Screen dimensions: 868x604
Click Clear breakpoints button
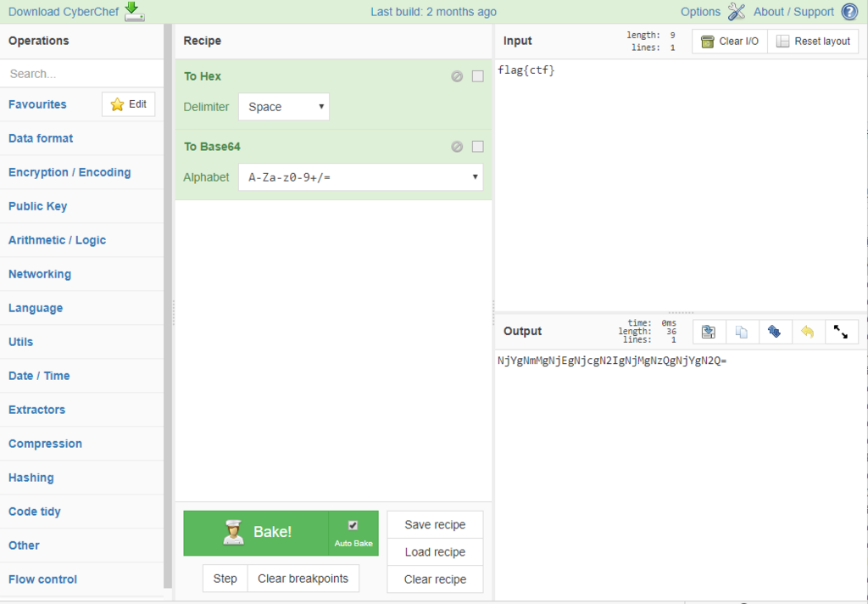coord(303,579)
